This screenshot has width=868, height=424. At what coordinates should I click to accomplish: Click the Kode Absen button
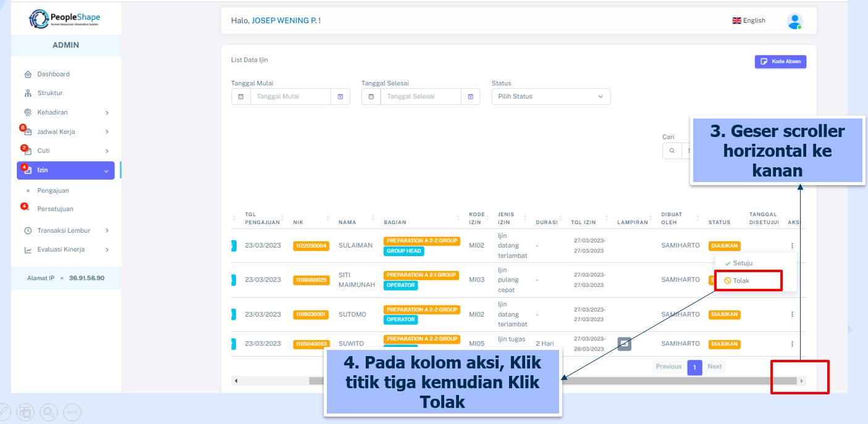pos(780,62)
